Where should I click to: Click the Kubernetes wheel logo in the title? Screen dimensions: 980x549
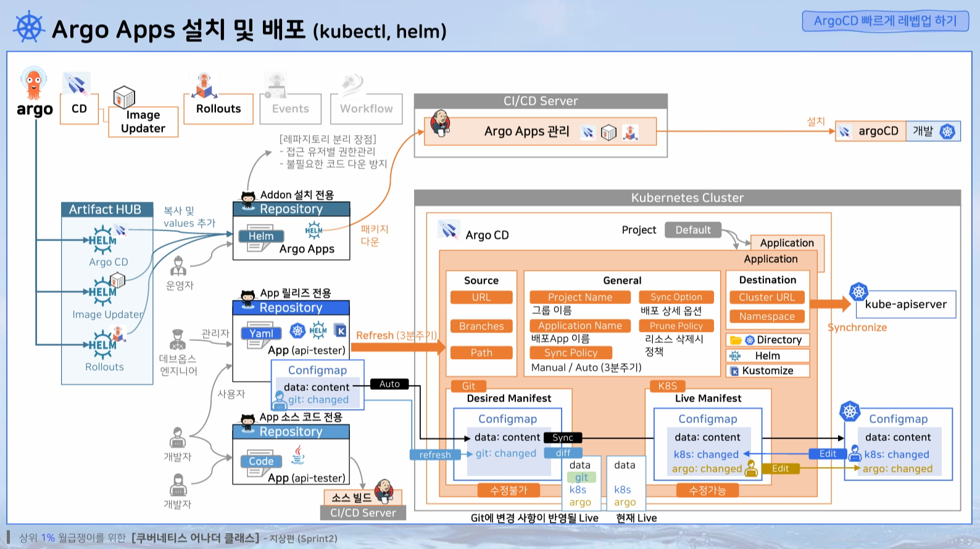[29, 28]
